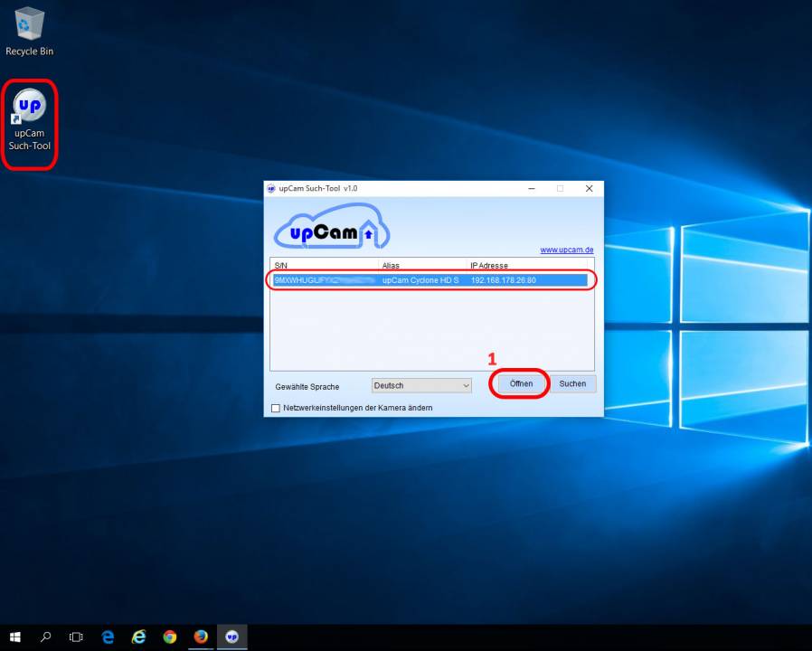
Task: Select upCam Such-Tool taskbar icon
Action: coord(232,637)
